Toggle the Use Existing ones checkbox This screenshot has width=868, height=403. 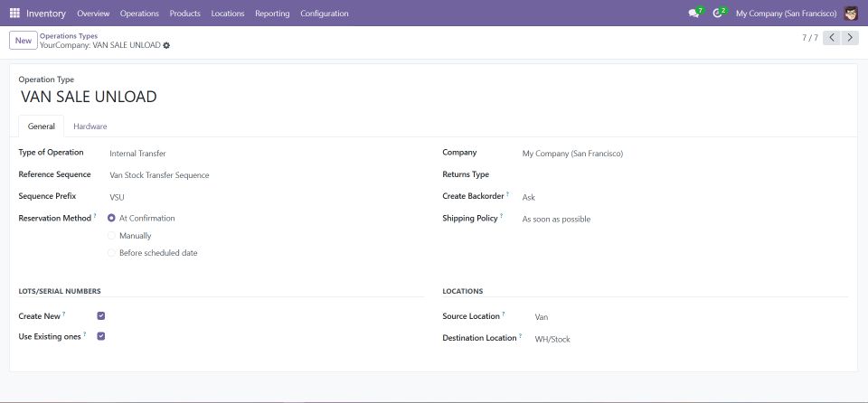pyautogui.click(x=101, y=336)
